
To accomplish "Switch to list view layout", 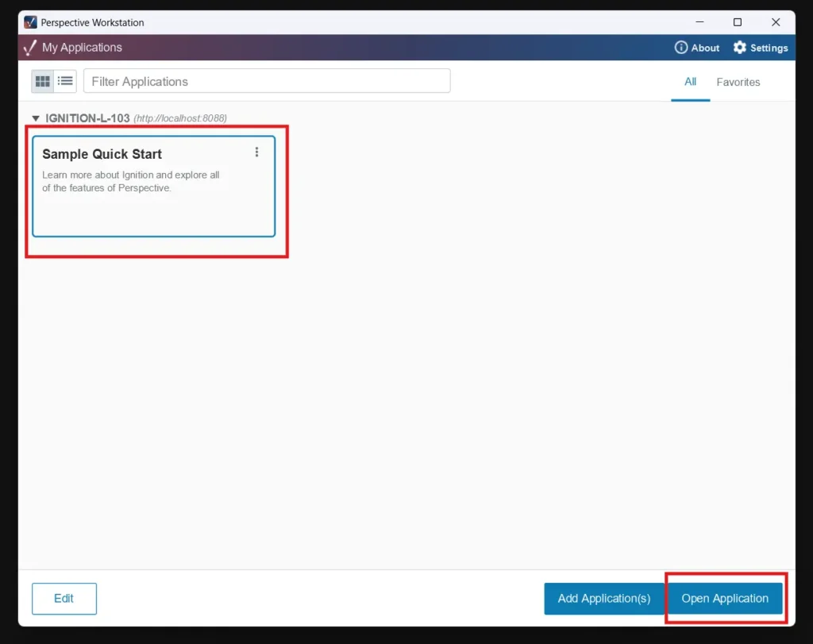I will click(x=65, y=80).
